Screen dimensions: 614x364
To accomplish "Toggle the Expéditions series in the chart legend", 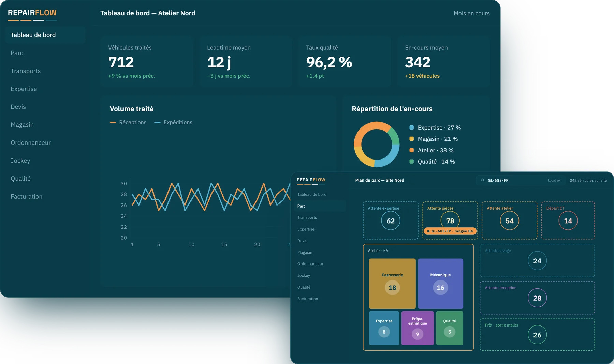I will pos(173,122).
